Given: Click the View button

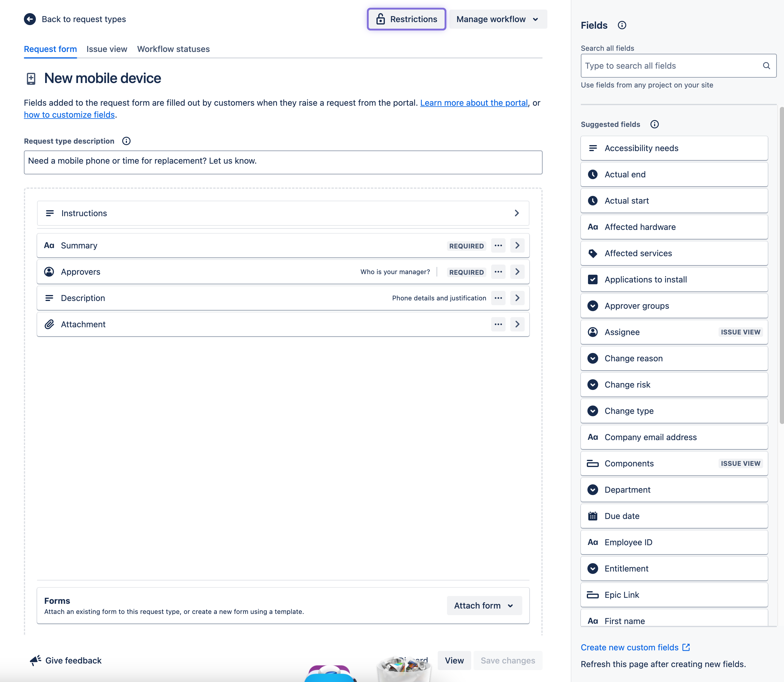Looking at the screenshot, I should tap(454, 661).
